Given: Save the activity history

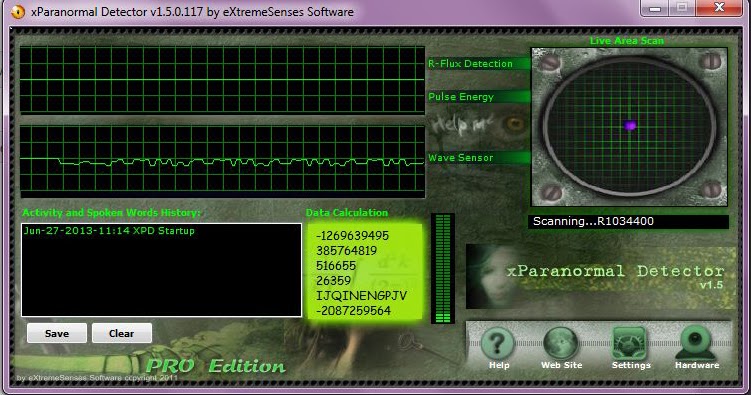Looking at the screenshot, I should coord(57,333).
